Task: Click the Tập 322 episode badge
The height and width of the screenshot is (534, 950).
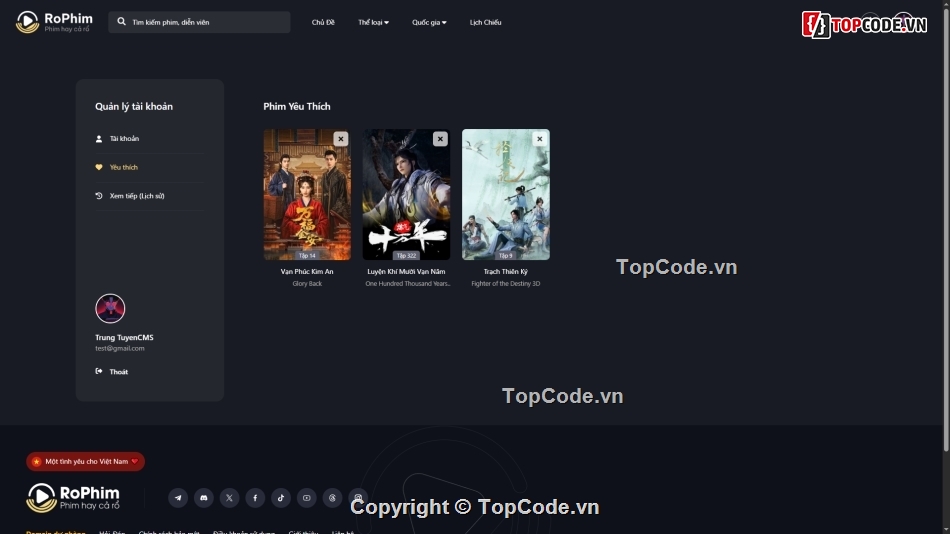Action: pyautogui.click(x=407, y=256)
